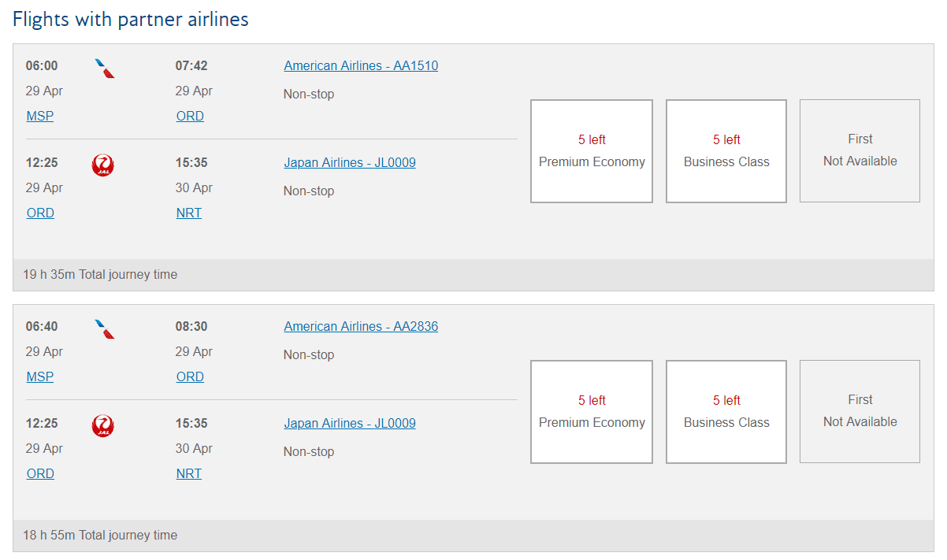Click the NRT link in the second itinerary

click(x=188, y=473)
